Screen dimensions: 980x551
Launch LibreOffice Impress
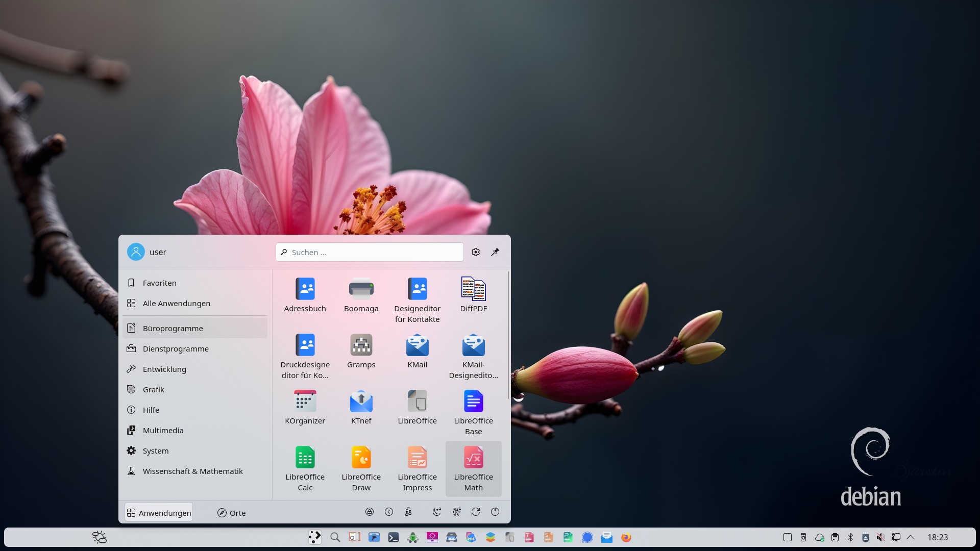[418, 469]
